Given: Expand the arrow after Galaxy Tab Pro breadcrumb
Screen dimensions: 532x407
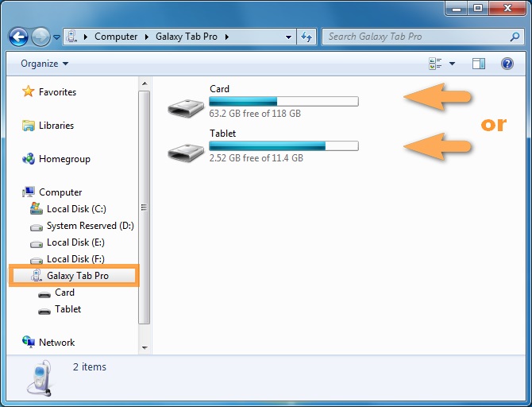Looking at the screenshot, I should 226,37.
